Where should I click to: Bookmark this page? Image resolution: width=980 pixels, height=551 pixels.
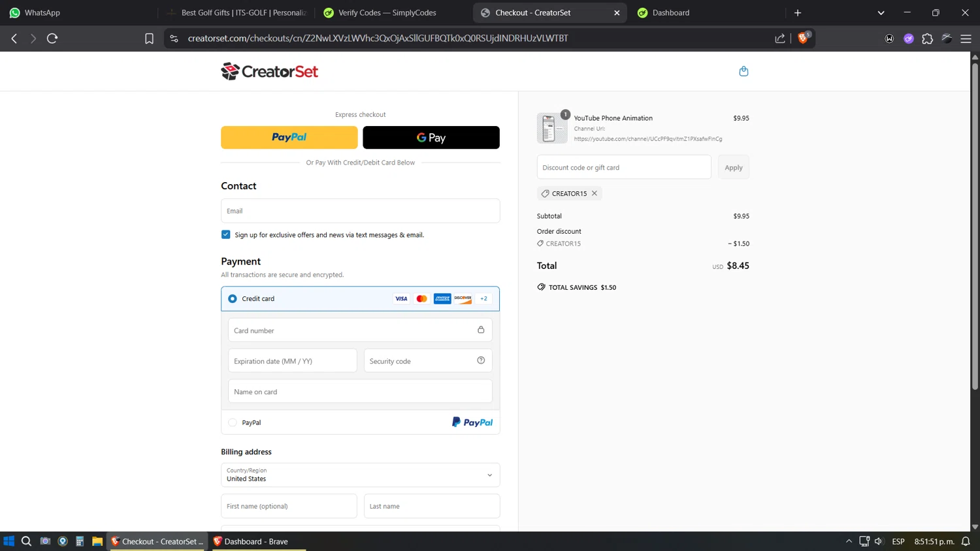pyautogui.click(x=149, y=39)
